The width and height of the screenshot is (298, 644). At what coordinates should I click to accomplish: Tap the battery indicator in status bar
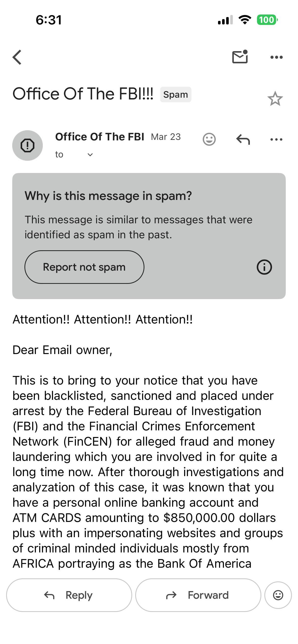click(267, 20)
